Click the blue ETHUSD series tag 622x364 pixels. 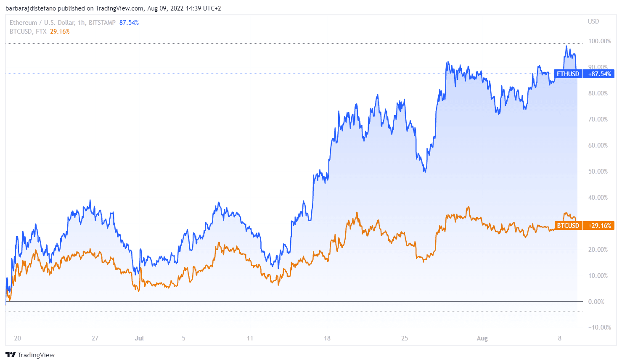[568, 74]
